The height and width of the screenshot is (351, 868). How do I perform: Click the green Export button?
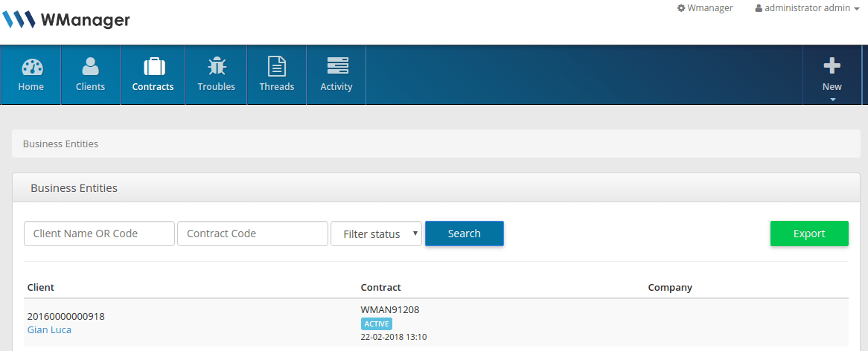point(809,234)
